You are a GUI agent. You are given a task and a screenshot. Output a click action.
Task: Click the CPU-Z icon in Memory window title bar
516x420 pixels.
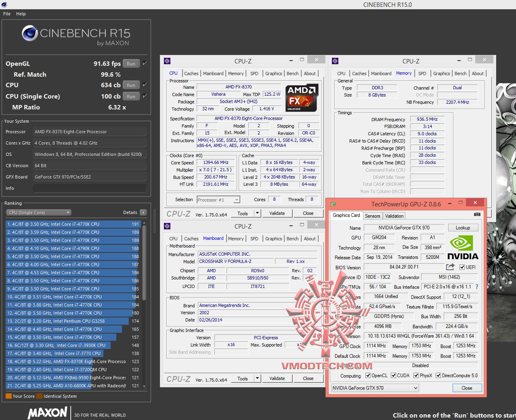[335, 61]
